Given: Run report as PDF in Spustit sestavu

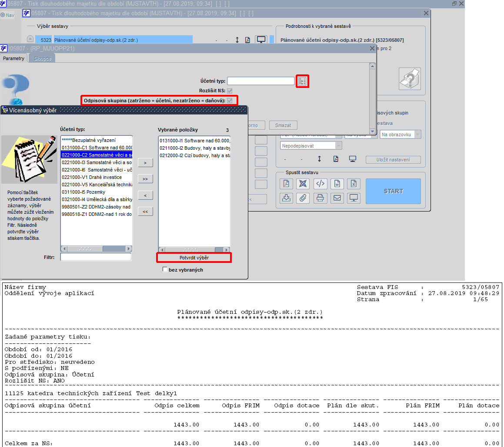Looking at the screenshot, I should pyautogui.click(x=286, y=184).
